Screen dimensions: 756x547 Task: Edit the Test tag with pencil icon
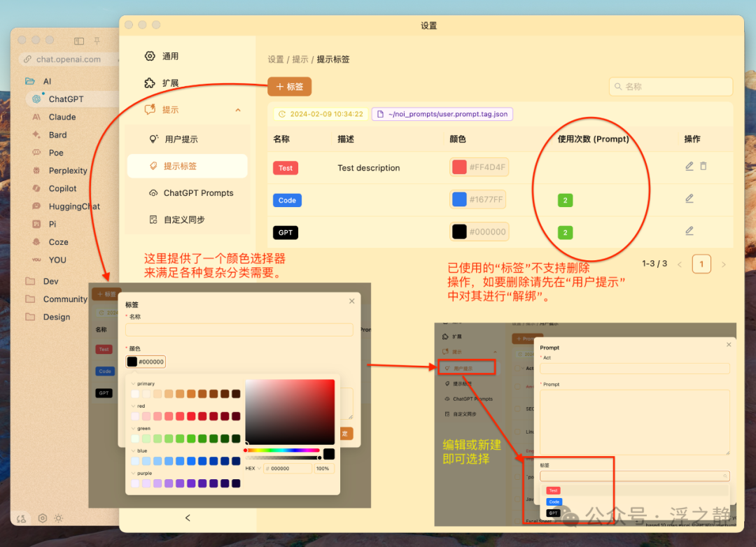tap(689, 166)
